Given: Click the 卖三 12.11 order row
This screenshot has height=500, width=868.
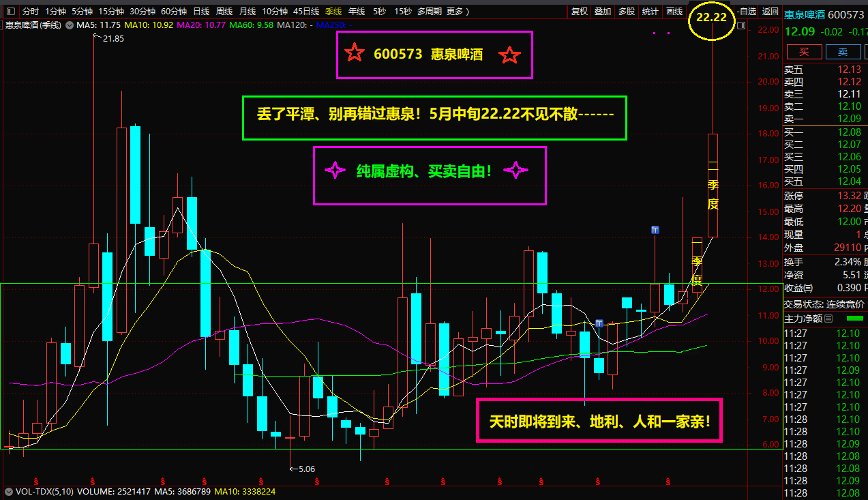Looking at the screenshot, I should [824, 94].
